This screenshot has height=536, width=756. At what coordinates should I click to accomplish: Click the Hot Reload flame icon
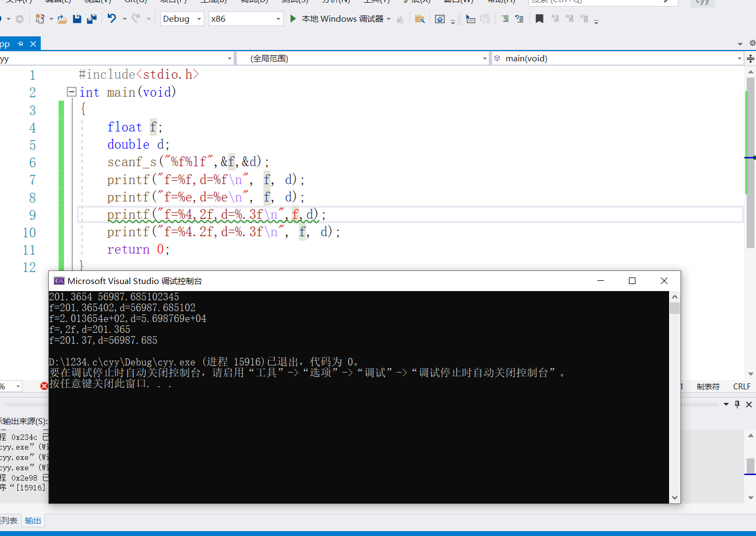click(x=400, y=19)
